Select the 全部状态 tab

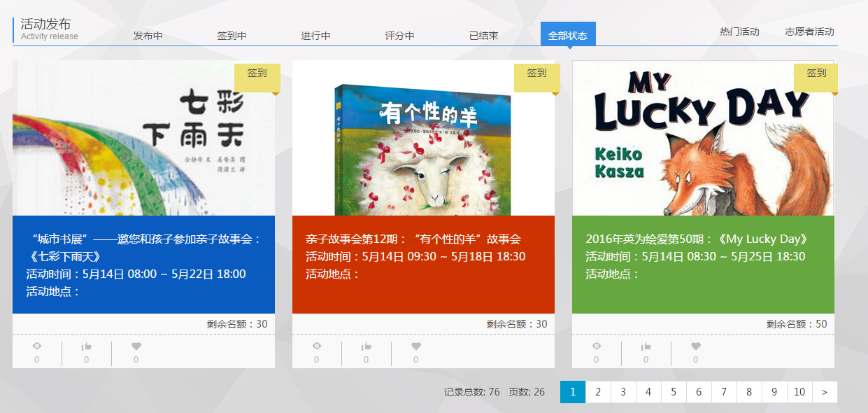point(568,34)
